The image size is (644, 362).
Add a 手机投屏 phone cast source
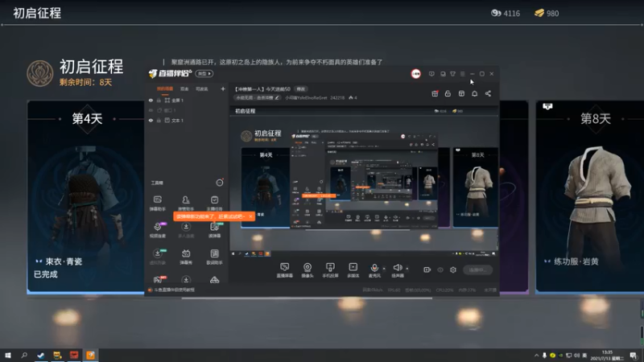pyautogui.click(x=330, y=270)
